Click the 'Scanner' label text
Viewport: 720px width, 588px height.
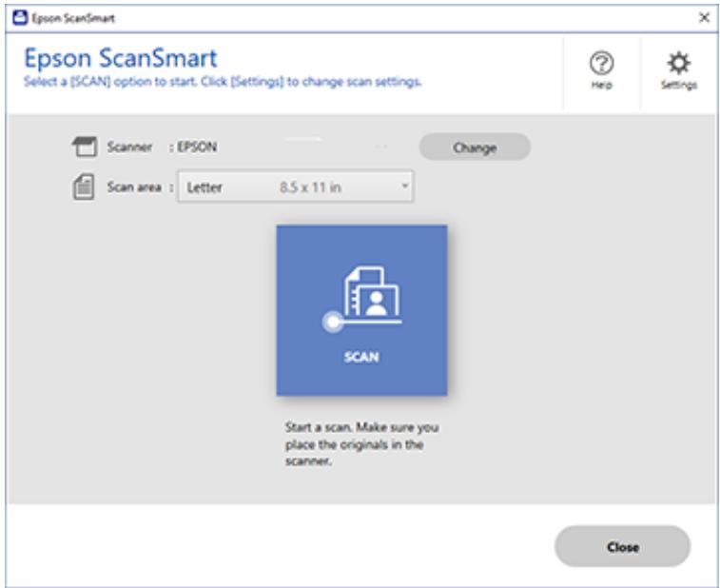(129, 147)
